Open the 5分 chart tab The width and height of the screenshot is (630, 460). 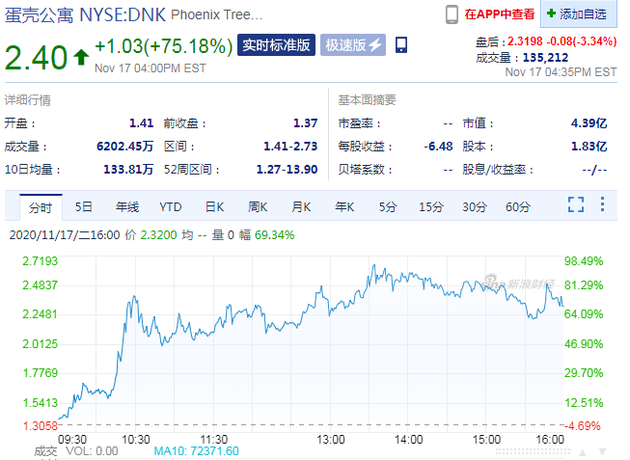pyautogui.click(x=388, y=207)
